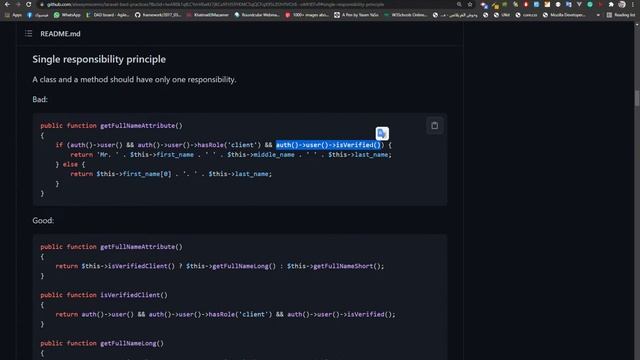Open the WhatsApp bookmark
Image resolution: width=640 pixels, height=360 pixels.
coord(67,15)
